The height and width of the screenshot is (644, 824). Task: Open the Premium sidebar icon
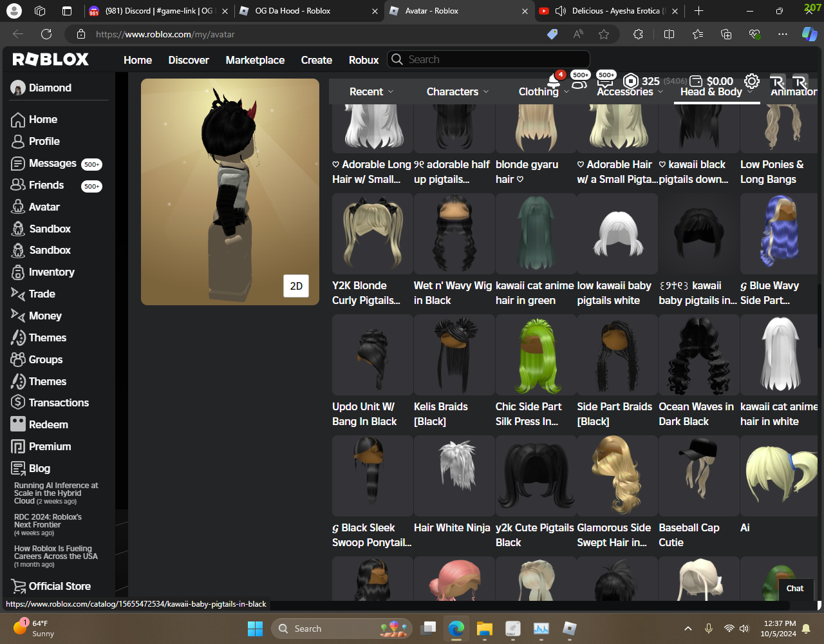tap(18, 447)
